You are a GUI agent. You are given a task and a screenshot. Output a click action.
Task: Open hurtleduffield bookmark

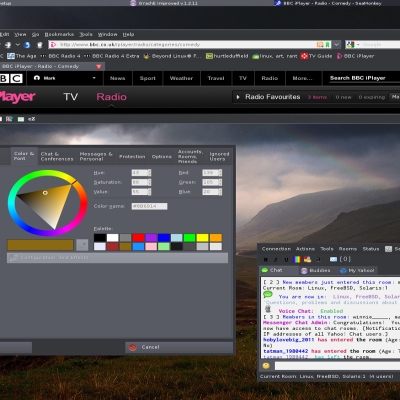227,56
